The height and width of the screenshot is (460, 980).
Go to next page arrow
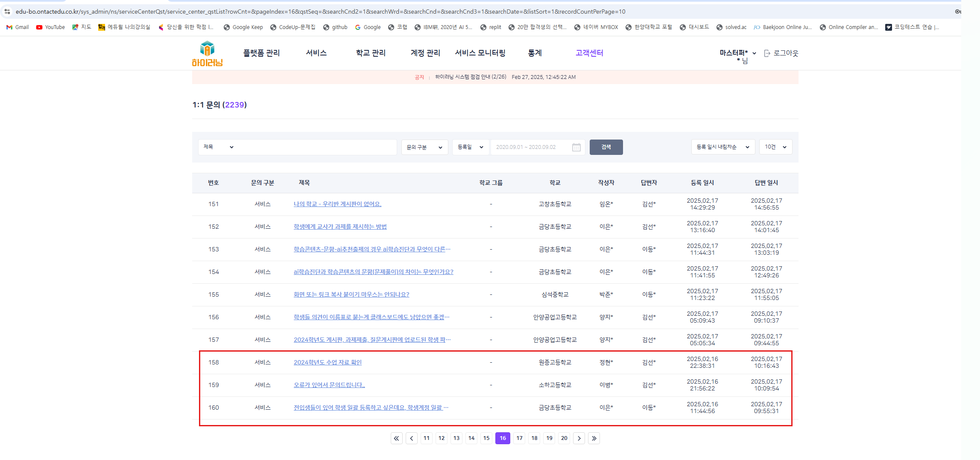pyautogui.click(x=579, y=438)
